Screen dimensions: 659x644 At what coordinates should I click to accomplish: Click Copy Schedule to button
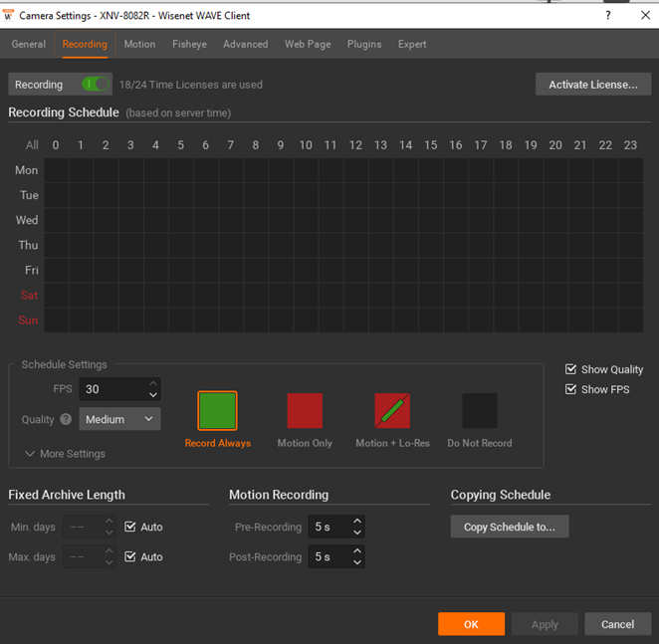[x=510, y=527]
